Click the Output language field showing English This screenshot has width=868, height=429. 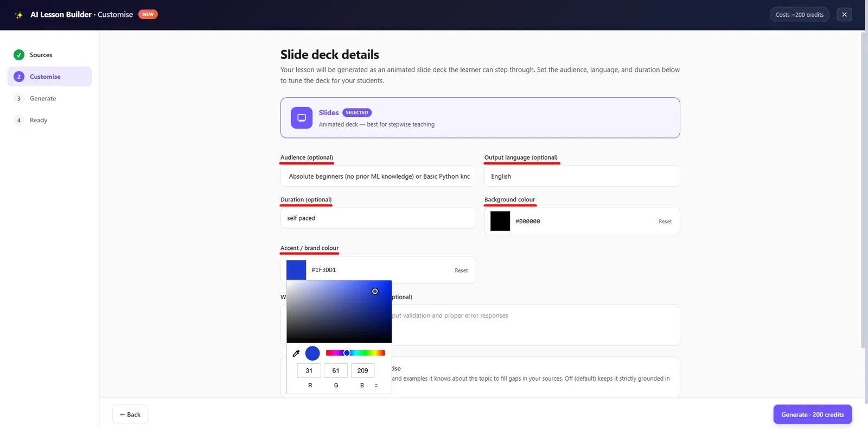(582, 176)
